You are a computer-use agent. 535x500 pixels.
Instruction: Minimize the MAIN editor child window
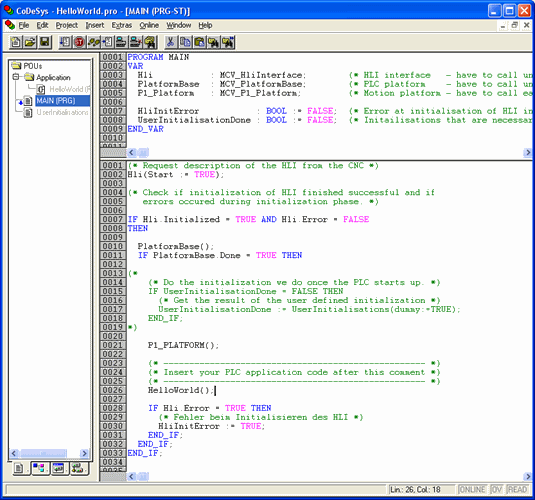point(503,25)
